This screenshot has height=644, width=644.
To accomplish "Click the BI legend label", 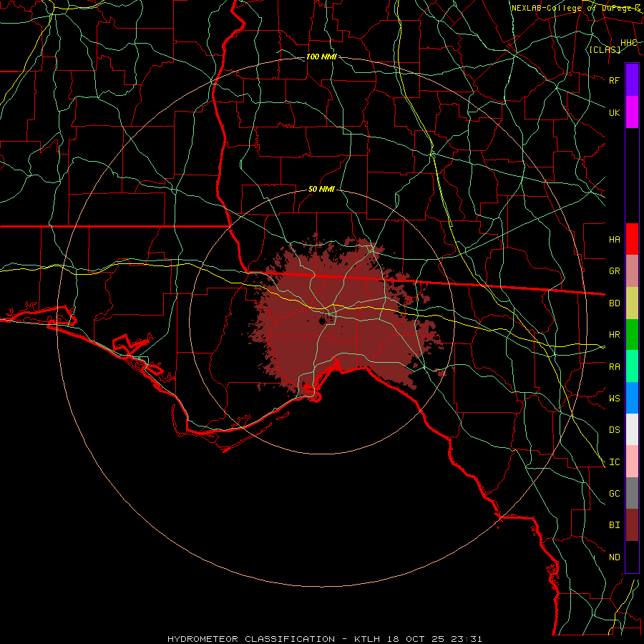I will tap(615, 525).
